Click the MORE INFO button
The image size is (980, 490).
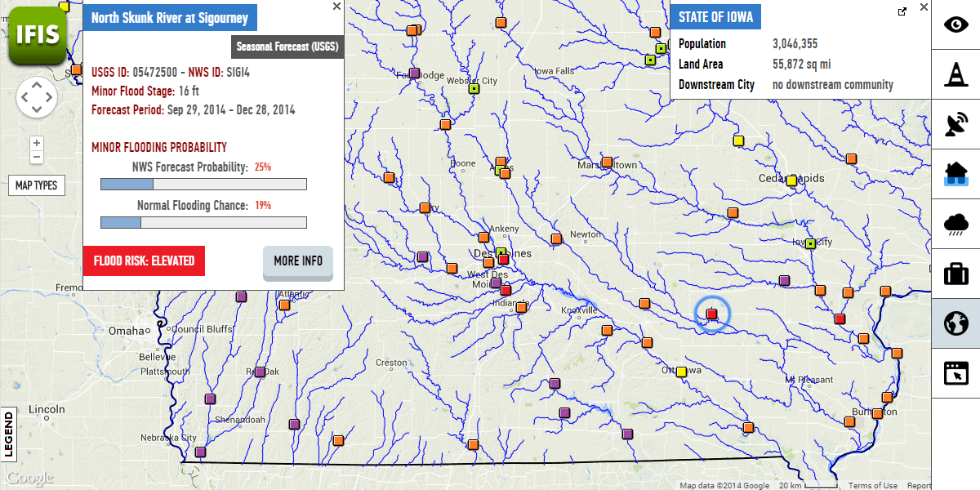point(298,261)
